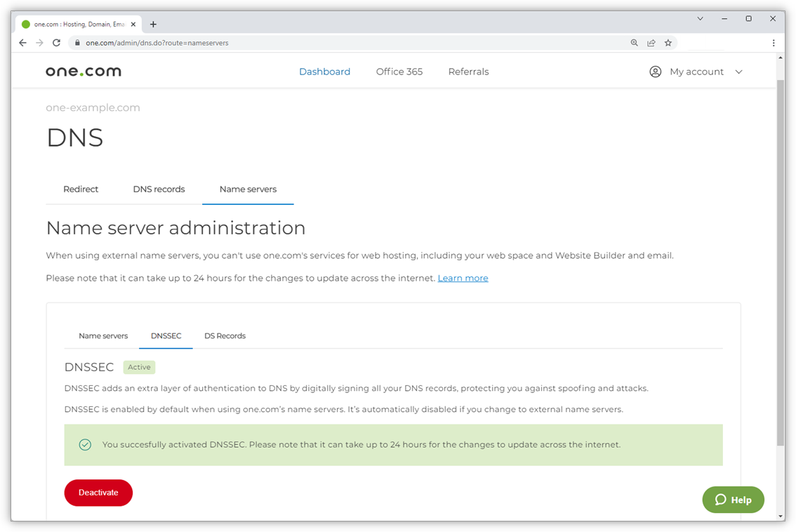
Task: Click the zoom magnifier icon in address bar
Action: point(634,43)
